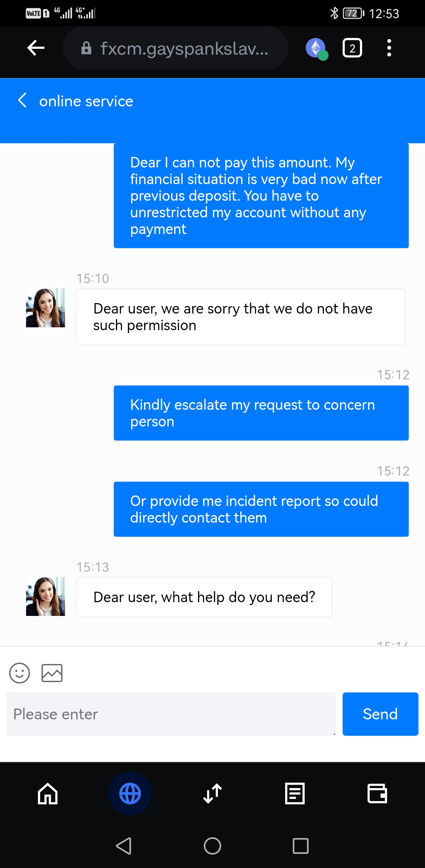The image size is (425, 868).
Task: Open the trade arrows tab
Action: [212, 794]
